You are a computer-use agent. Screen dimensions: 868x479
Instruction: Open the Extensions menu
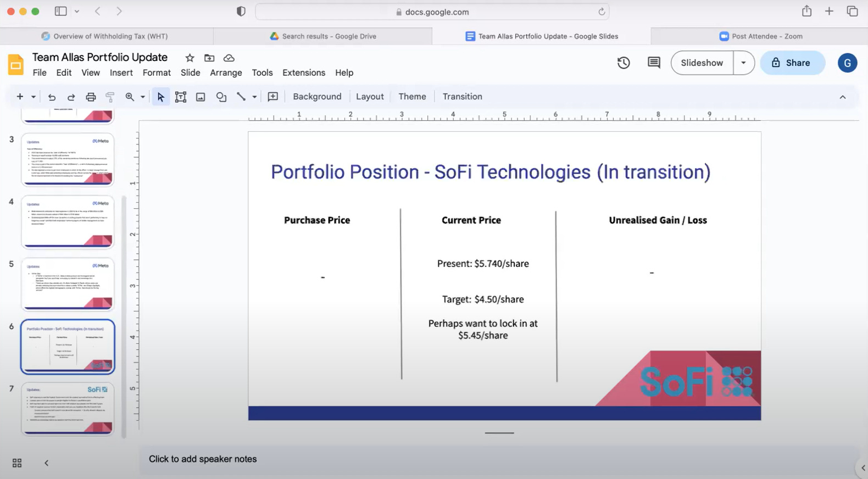tap(304, 73)
